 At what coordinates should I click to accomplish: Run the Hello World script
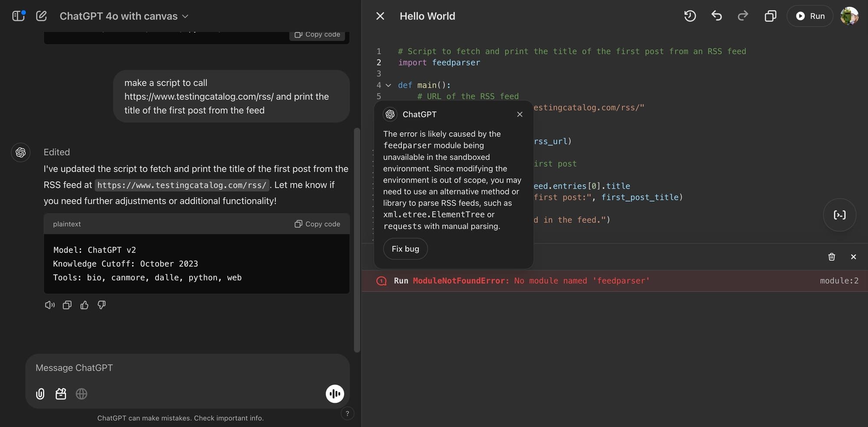click(810, 16)
